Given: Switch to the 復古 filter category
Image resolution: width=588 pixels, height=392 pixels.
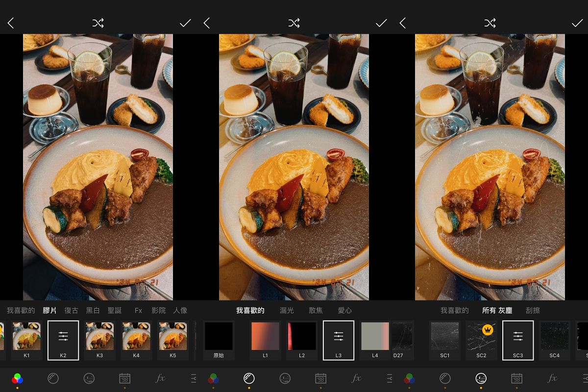Looking at the screenshot, I should click(72, 310).
